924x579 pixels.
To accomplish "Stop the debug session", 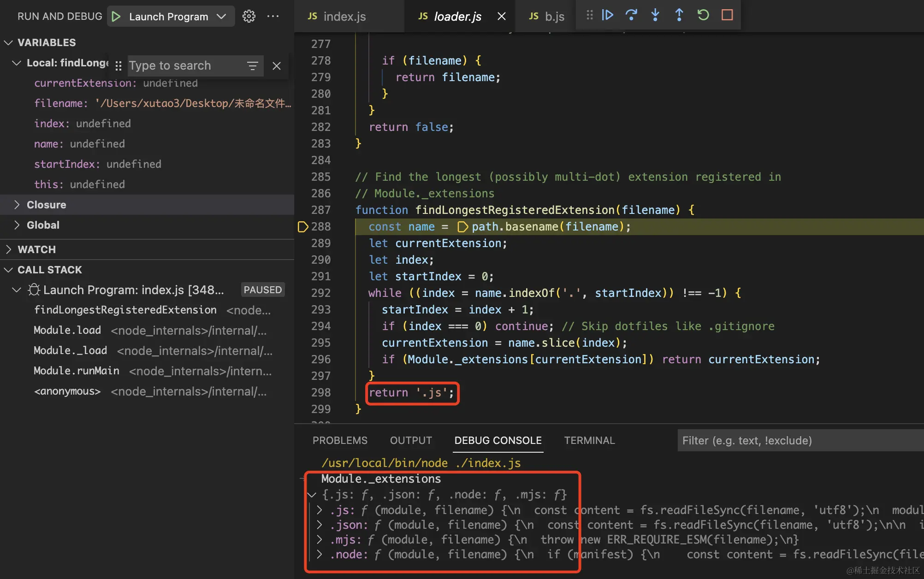I will pyautogui.click(x=727, y=15).
